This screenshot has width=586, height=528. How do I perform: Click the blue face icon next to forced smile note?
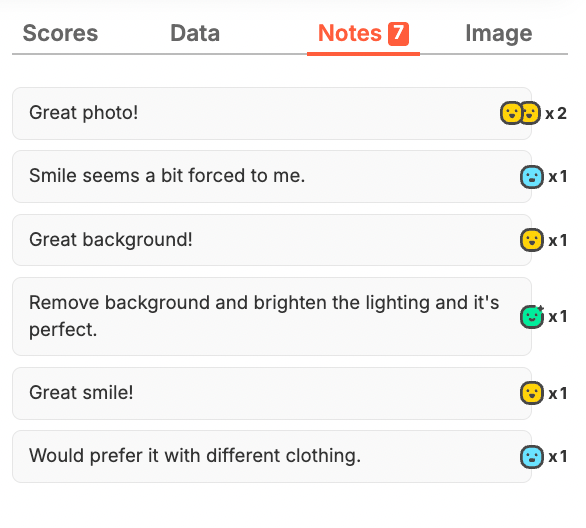point(531,177)
